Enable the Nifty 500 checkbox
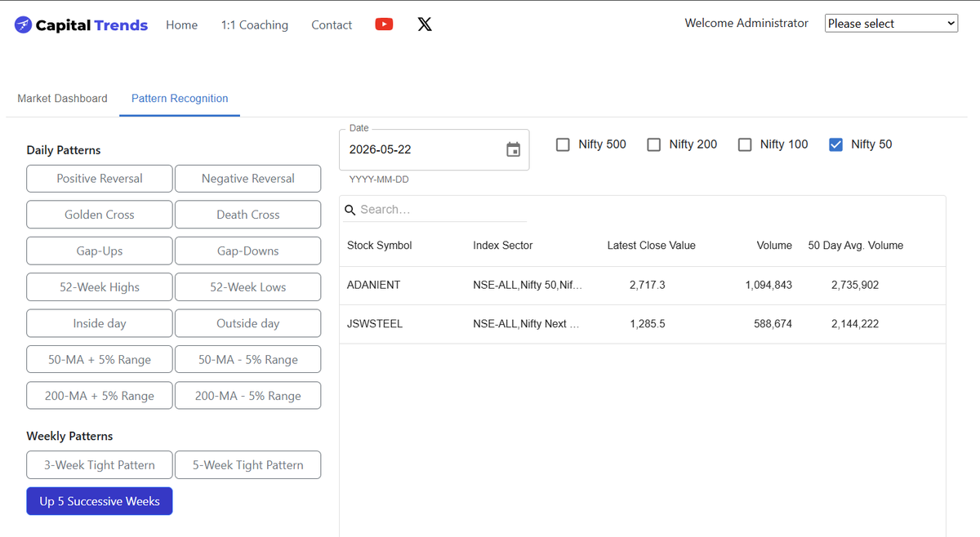980x537 pixels. [563, 144]
